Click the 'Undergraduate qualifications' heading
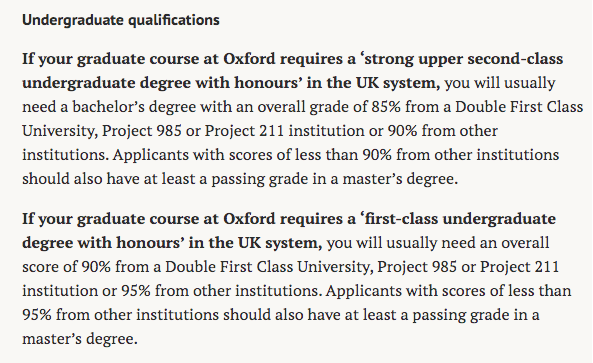593x363 pixels. pos(121,20)
